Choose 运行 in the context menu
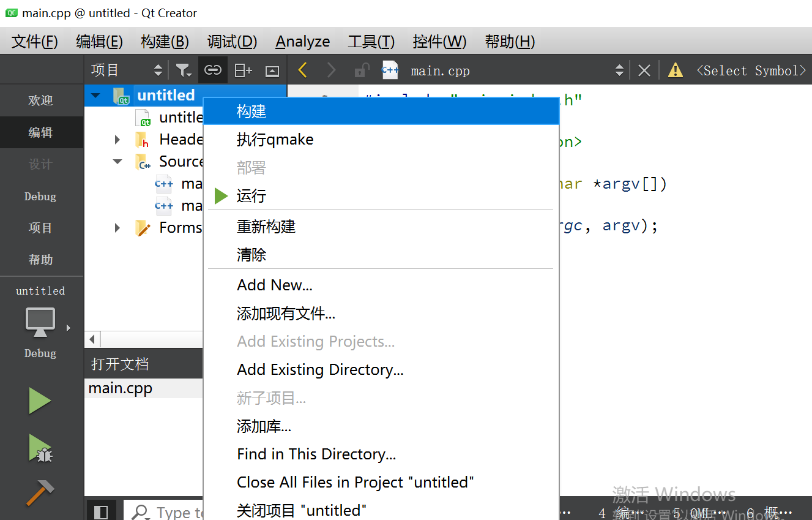Screen dimensions: 812x520 tap(381, 196)
